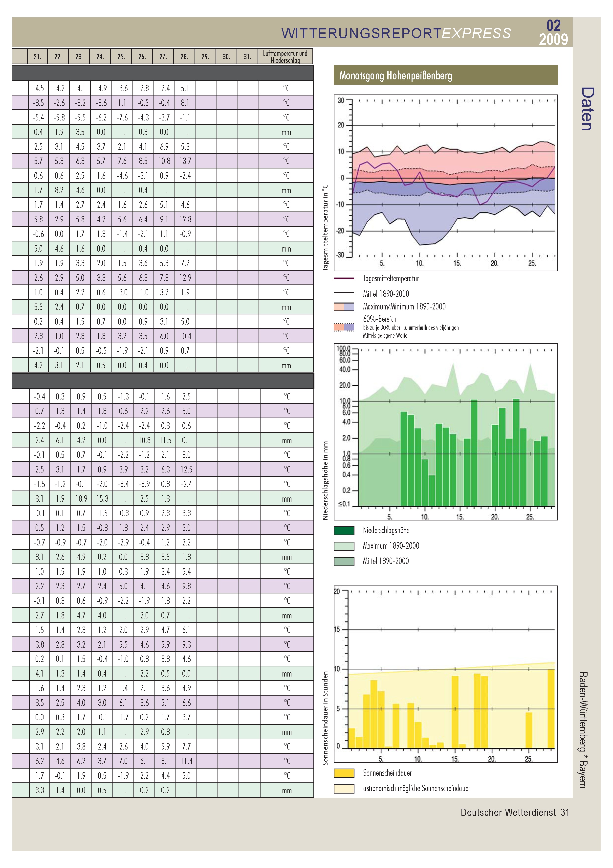The width and height of the screenshot is (613, 868).
Task: Click the table cell with value 13.7
Action: [x=185, y=161]
